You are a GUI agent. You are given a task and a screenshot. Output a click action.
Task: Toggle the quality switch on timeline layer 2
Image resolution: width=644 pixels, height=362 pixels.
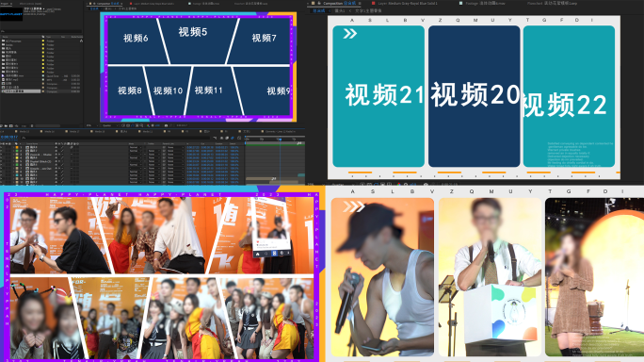(62, 151)
